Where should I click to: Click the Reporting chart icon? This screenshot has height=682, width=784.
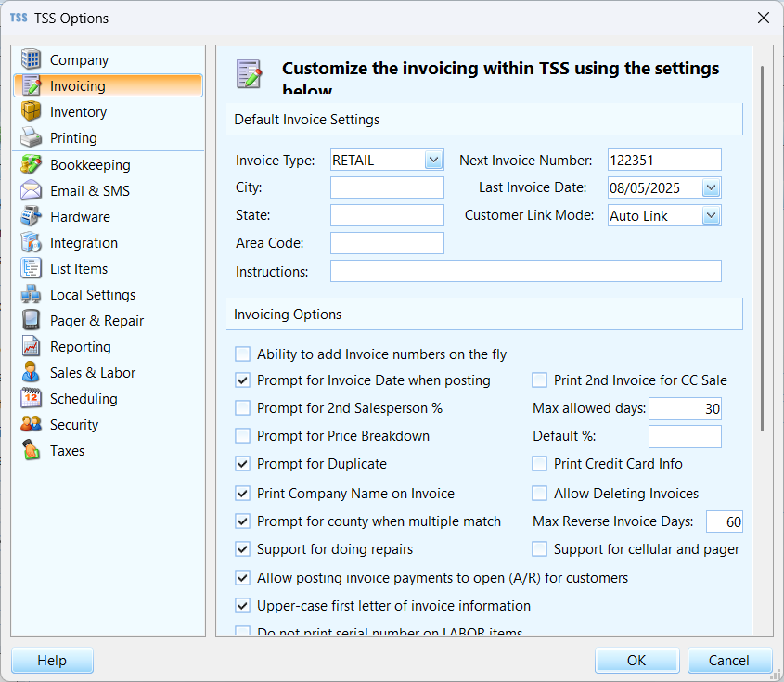[31, 346]
